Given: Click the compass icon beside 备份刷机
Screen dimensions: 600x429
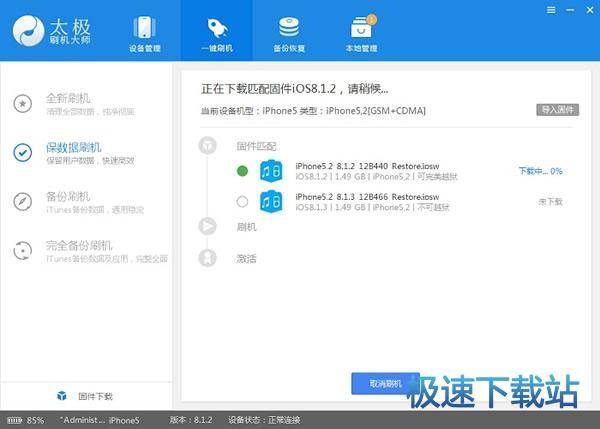Looking at the screenshot, I should point(23,202).
